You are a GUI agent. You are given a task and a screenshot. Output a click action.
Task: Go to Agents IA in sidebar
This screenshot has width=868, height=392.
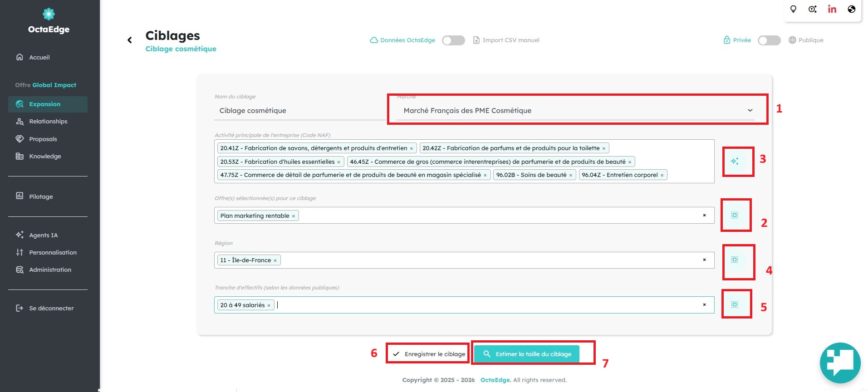43,235
